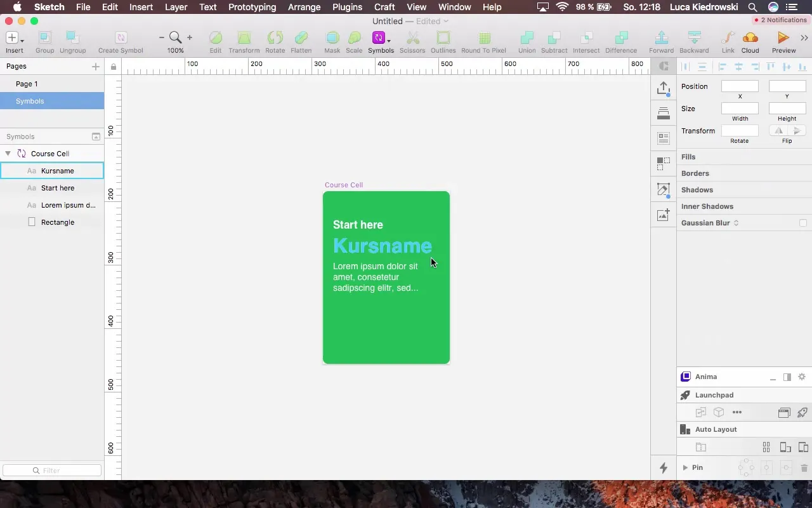The height and width of the screenshot is (508, 812).
Task: Open the File menu
Action: [x=83, y=7]
